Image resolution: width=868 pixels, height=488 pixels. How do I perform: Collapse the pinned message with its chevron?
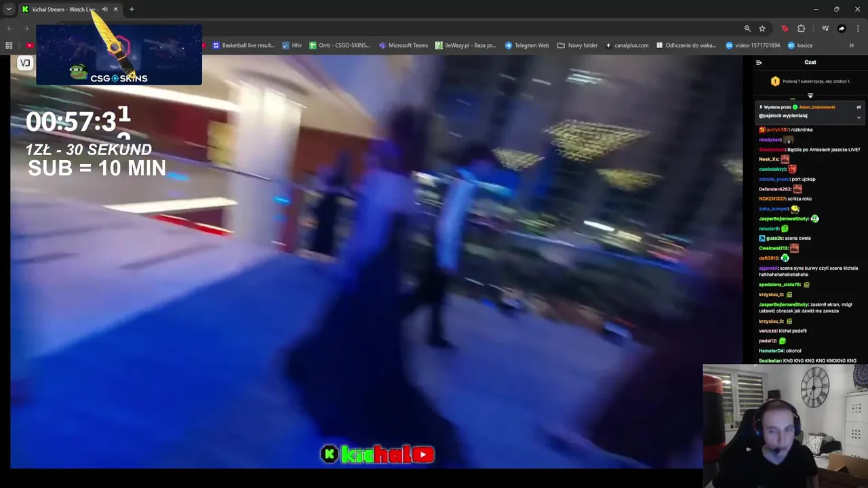(x=859, y=117)
